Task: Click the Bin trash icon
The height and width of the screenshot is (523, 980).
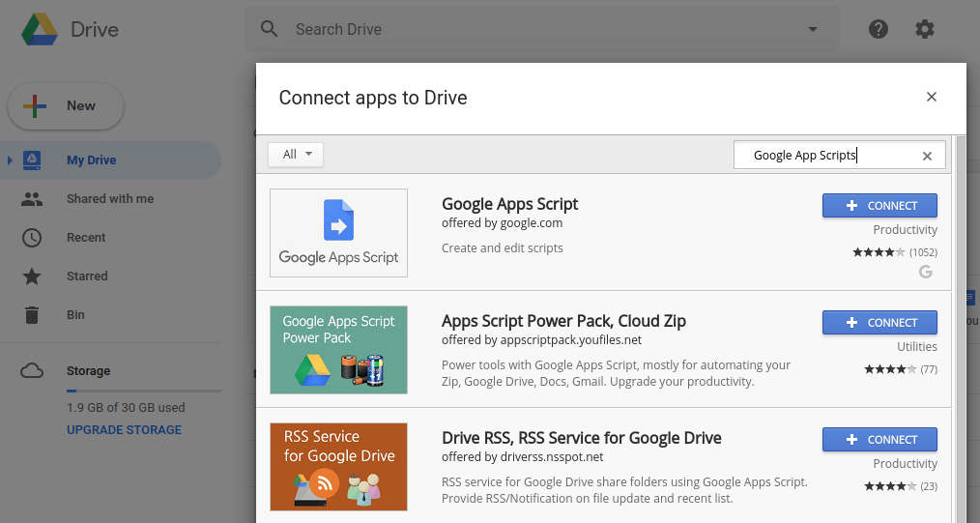Action: click(32, 315)
